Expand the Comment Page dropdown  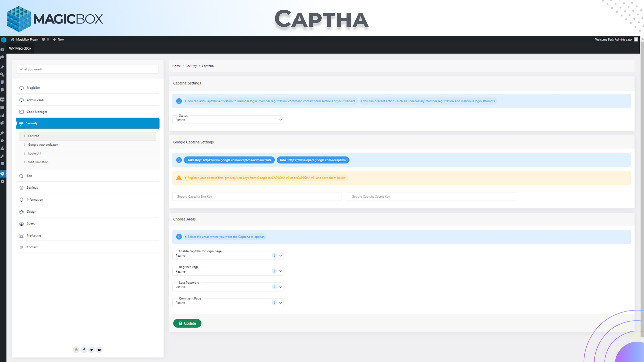coord(228,303)
